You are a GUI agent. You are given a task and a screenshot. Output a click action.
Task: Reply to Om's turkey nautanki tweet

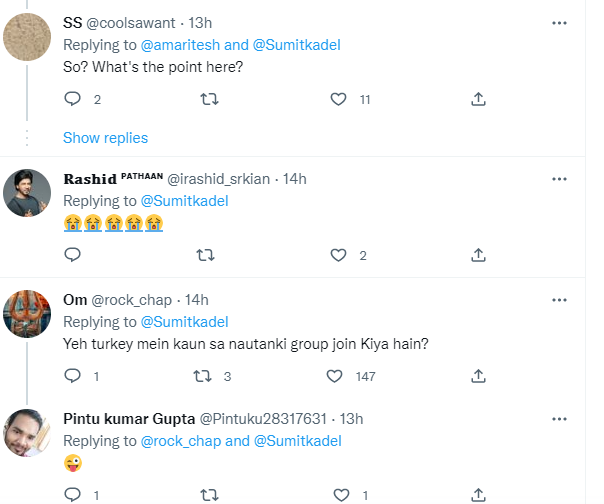click(x=72, y=376)
